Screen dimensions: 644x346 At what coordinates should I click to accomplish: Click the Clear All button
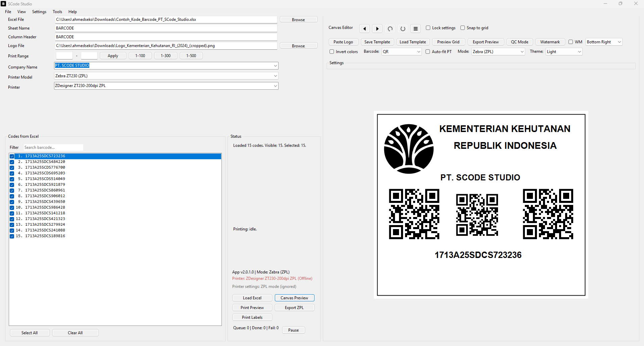75,333
